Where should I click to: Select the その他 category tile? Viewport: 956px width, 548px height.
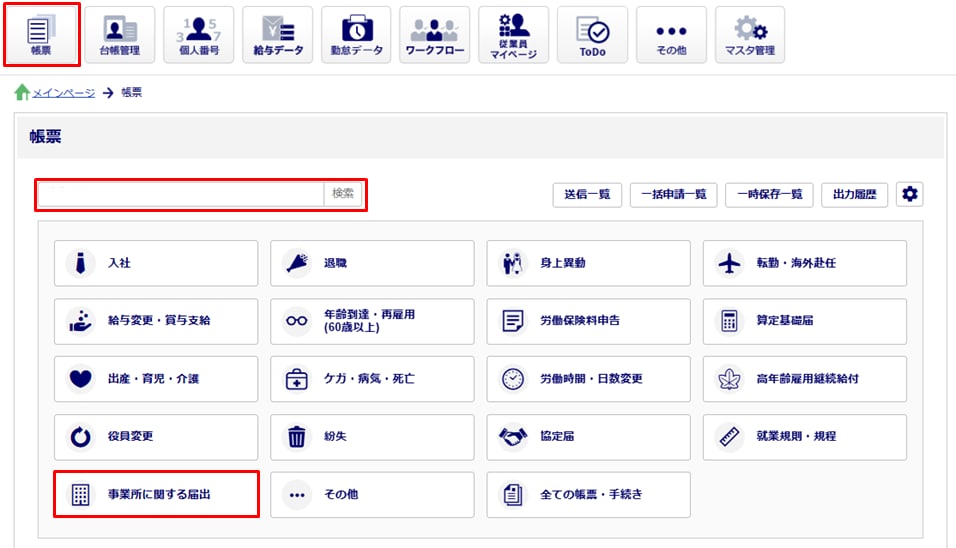(x=372, y=494)
